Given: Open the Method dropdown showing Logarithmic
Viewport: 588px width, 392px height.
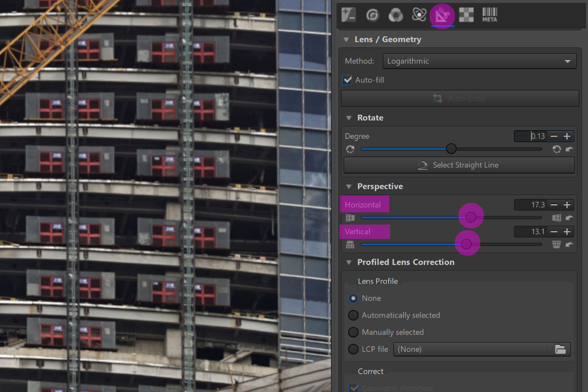Looking at the screenshot, I should click(479, 61).
